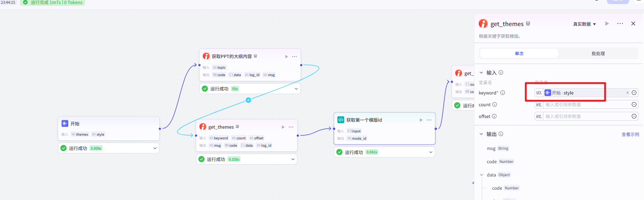Expand 运行成功 result under 获取第一个模版id node
Image resolution: width=644 pixels, height=200 pixels.
point(431,152)
